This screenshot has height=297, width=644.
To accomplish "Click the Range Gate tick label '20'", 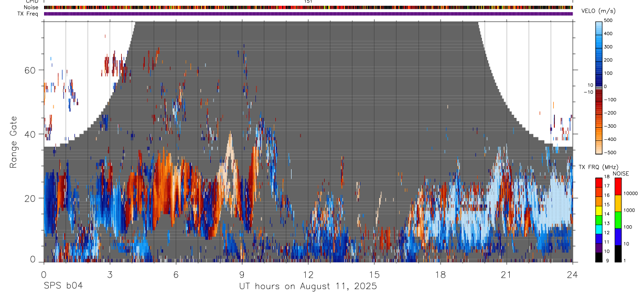I will point(31,198).
